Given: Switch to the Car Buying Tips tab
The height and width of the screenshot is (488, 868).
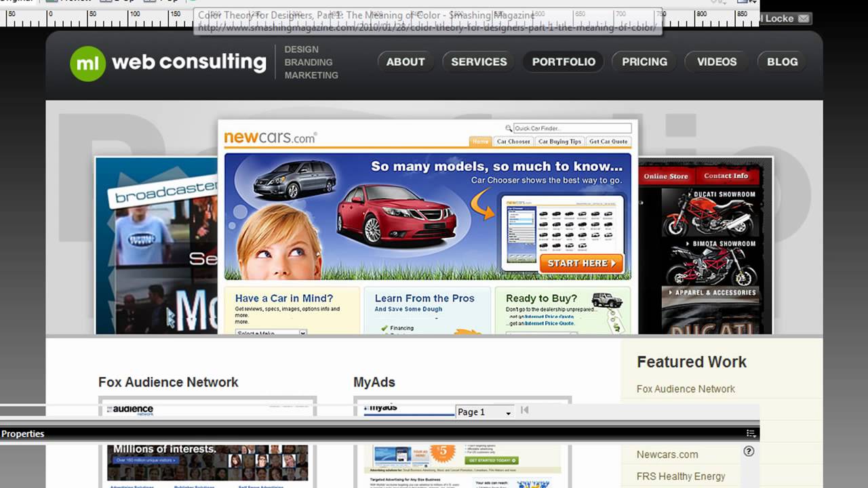Looking at the screenshot, I should point(559,142).
